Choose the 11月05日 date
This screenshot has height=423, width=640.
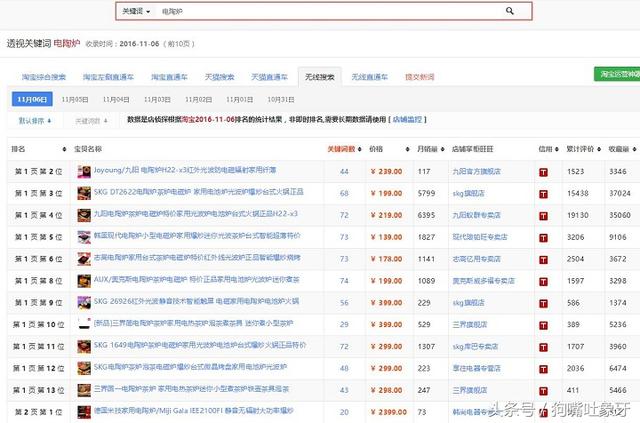(x=75, y=100)
